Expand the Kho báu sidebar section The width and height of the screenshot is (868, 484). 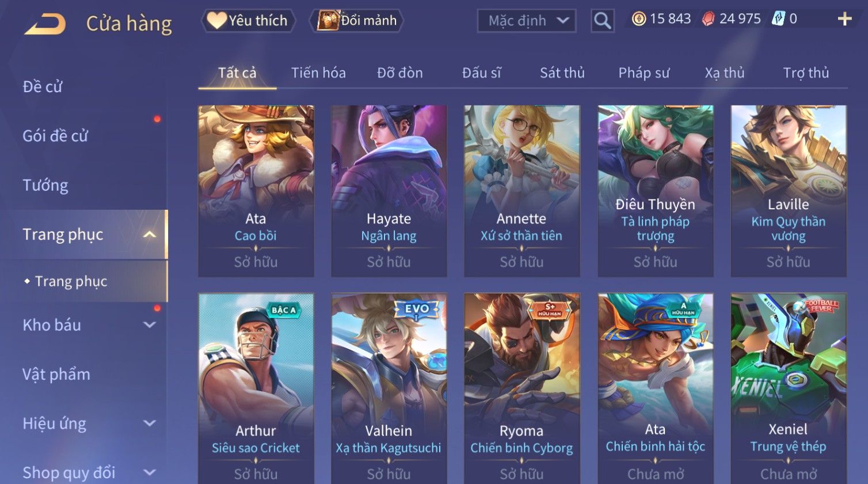point(150,325)
